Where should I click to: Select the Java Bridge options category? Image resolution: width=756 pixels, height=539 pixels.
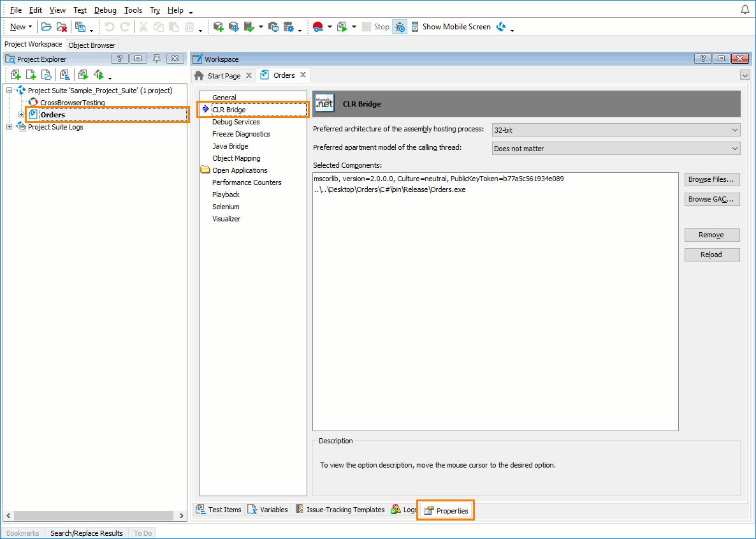[230, 146]
